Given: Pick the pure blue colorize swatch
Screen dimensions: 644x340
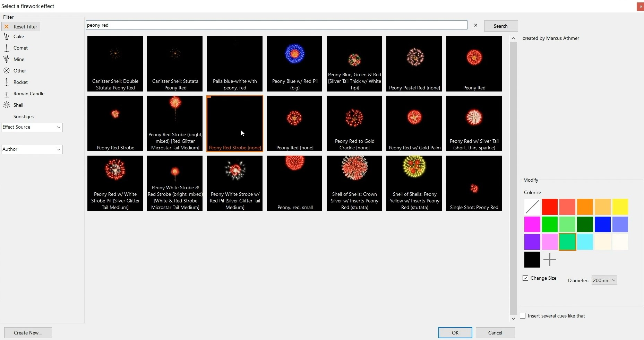Looking at the screenshot, I should [602, 225].
